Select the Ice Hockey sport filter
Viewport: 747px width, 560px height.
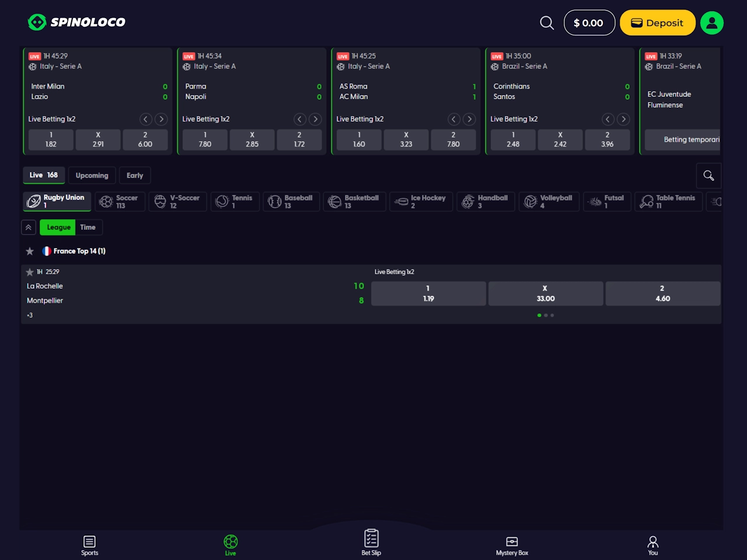(x=421, y=202)
